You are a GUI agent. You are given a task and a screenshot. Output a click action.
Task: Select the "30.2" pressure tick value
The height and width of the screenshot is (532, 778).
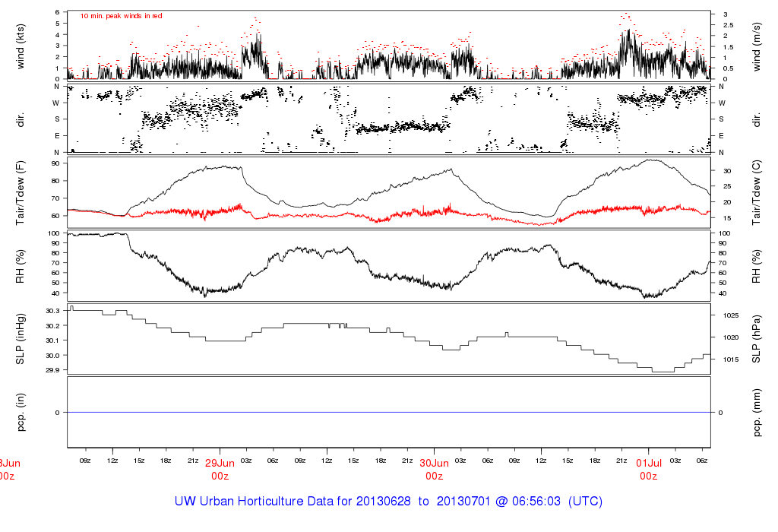point(52,326)
